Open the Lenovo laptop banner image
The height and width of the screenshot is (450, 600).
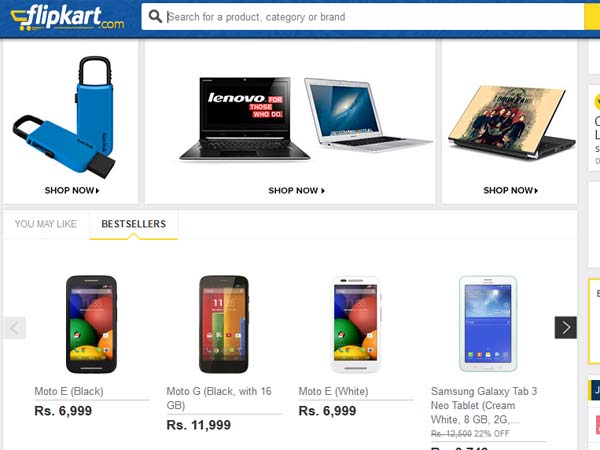(x=245, y=119)
